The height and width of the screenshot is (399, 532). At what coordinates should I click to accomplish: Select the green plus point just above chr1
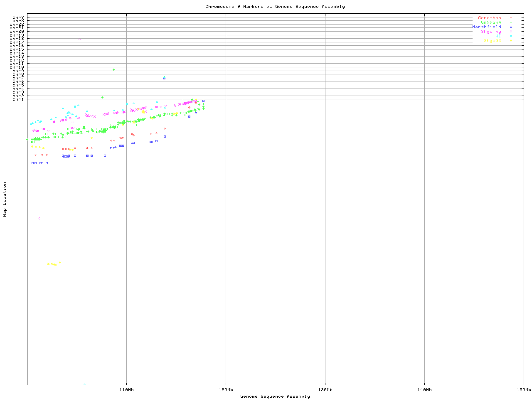tap(102, 98)
